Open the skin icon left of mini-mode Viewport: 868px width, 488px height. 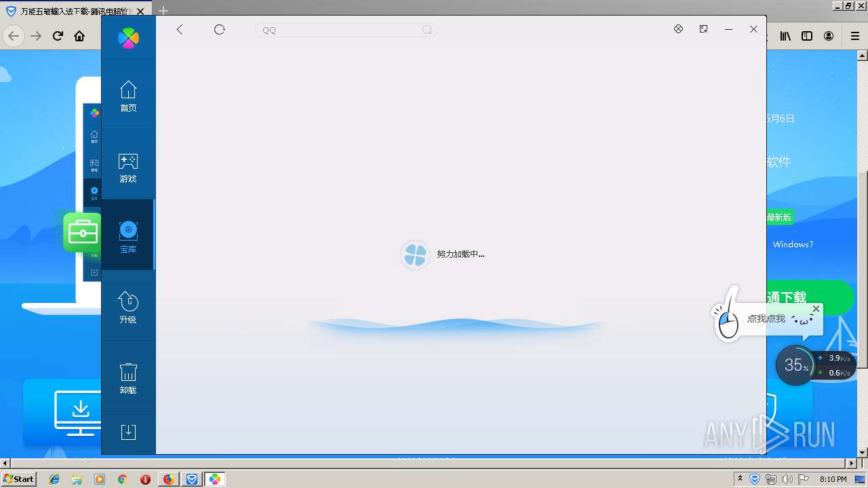pos(678,29)
